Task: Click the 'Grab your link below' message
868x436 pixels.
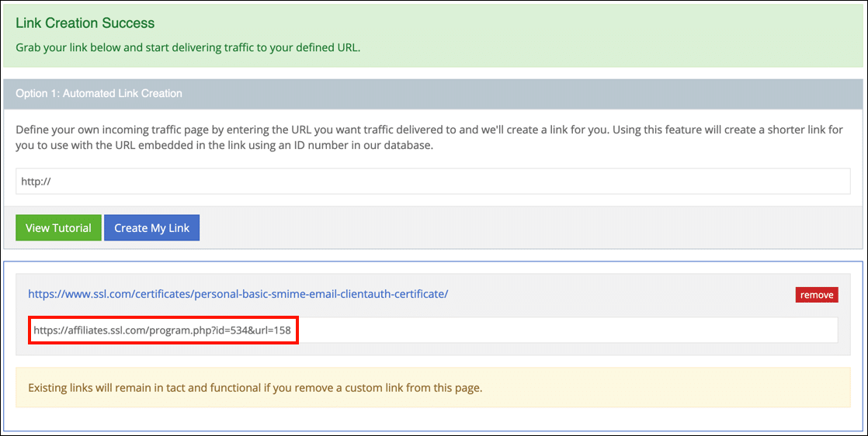Action: click(188, 47)
